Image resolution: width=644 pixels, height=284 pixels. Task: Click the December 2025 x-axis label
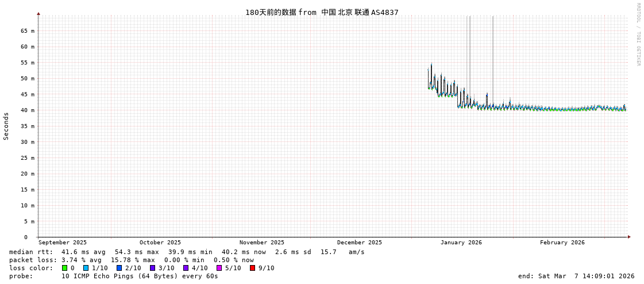(359, 243)
